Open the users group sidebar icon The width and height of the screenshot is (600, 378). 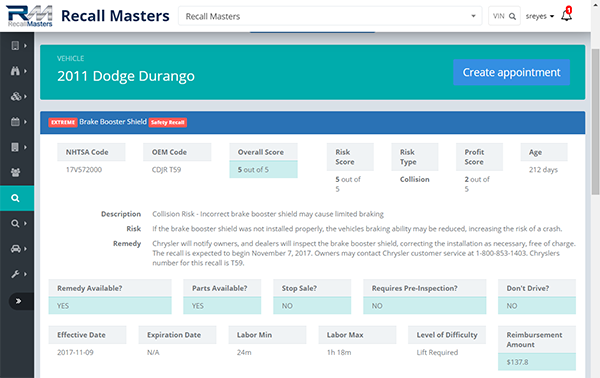(15, 173)
